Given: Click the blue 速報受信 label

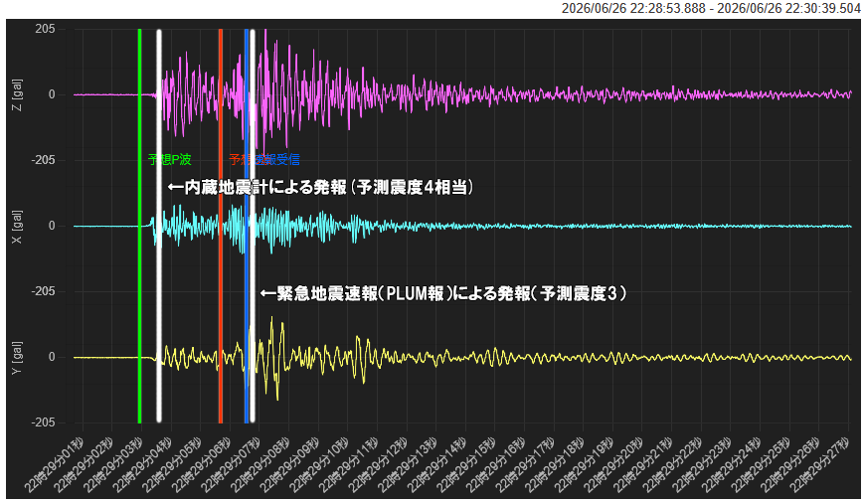Looking at the screenshot, I should 279,160.
